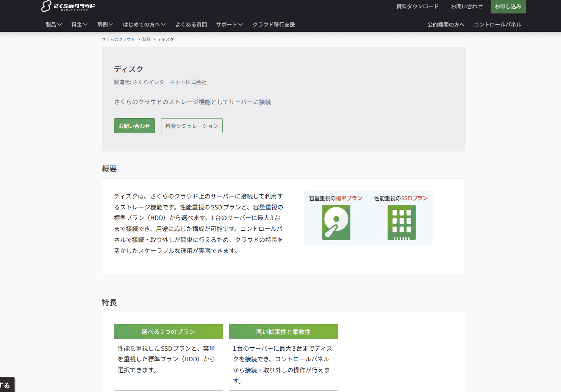The image size is (561, 392).
Task: Click the green お申し込み button
Action: click(508, 6)
